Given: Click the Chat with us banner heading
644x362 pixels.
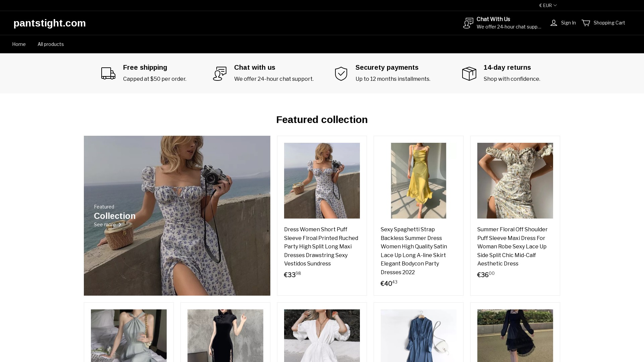Looking at the screenshot, I should [255, 67].
